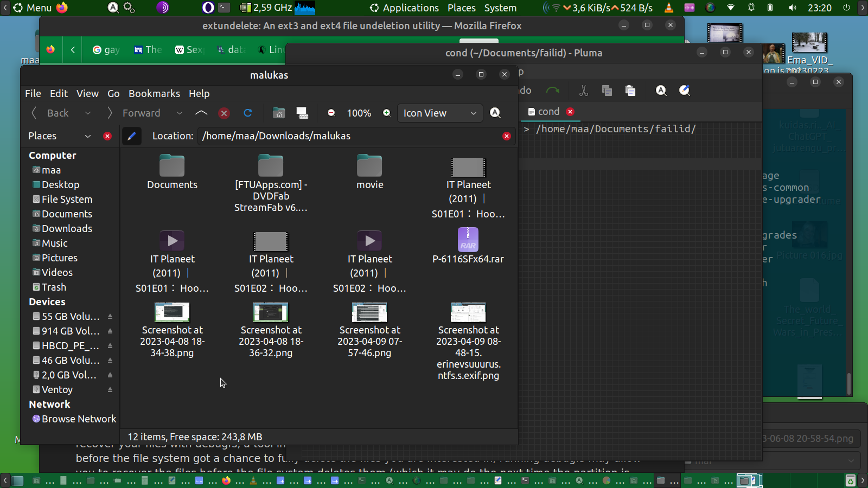This screenshot has height=488, width=868.
Task: Switch to the cond tab in Pluma
Action: [548, 111]
